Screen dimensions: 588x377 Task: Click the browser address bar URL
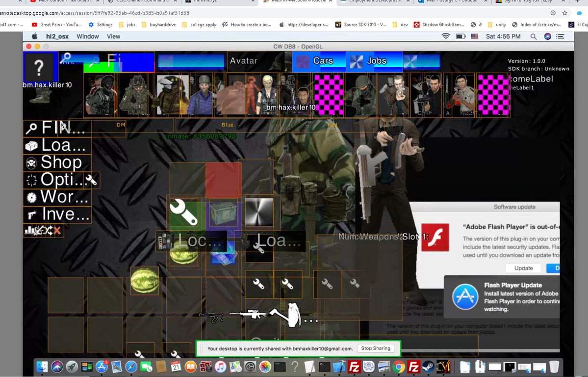[x=95, y=13]
